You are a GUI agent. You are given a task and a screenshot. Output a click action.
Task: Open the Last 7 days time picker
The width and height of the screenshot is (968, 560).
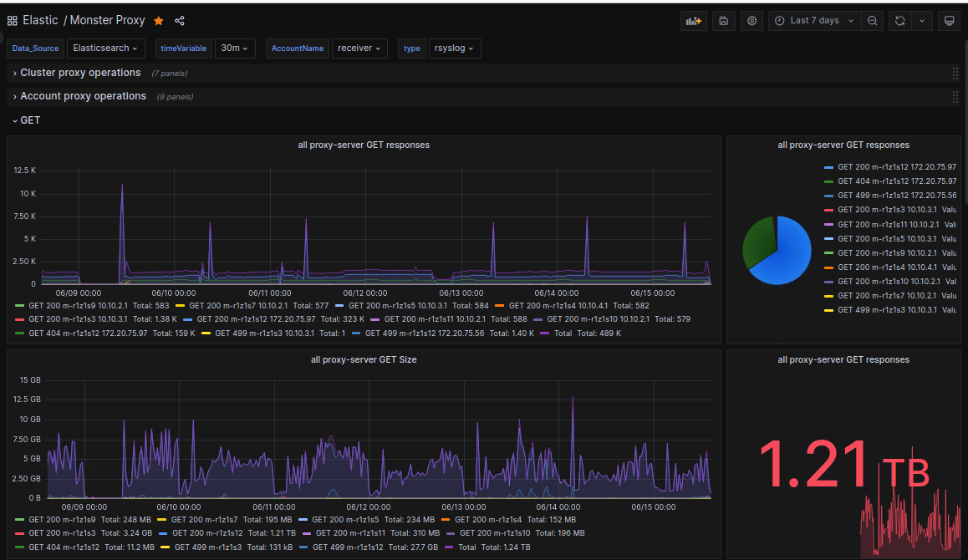click(x=814, y=21)
